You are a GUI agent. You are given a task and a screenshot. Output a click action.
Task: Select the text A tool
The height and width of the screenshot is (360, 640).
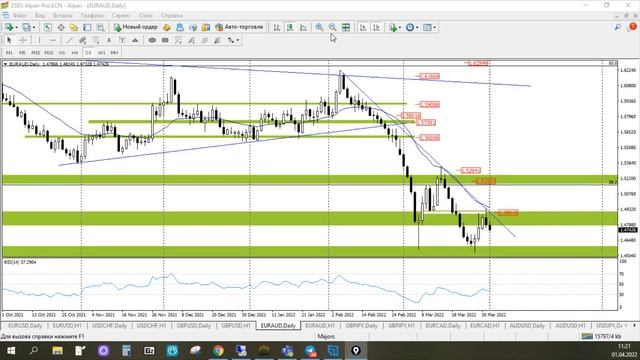click(109, 40)
